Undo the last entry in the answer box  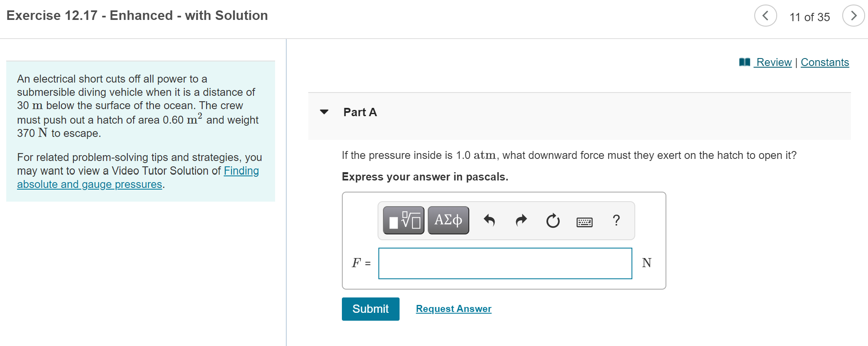tap(489, 220)
